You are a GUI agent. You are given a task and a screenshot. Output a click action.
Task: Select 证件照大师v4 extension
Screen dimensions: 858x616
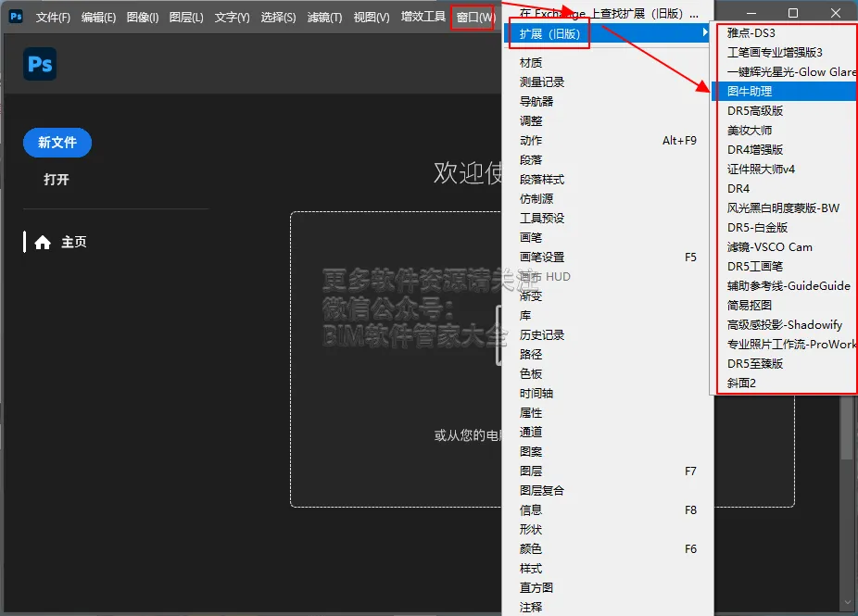tap(785, 169)
